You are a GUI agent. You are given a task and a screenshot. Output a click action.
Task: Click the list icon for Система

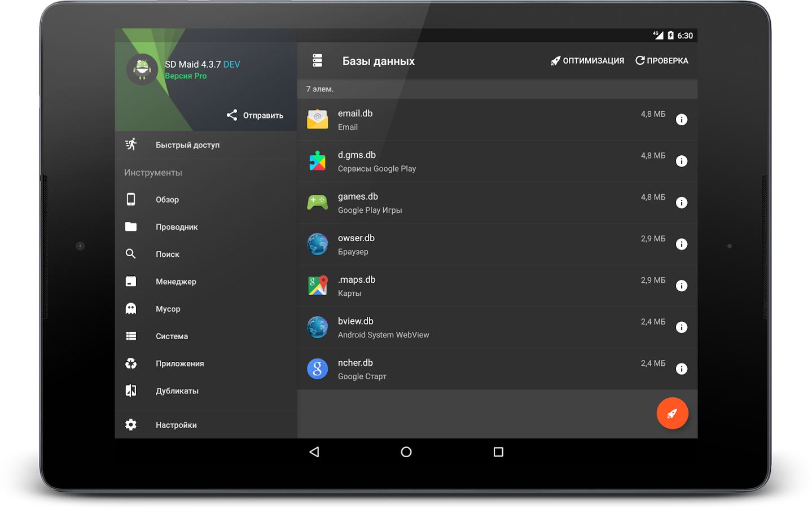point(131,336)
